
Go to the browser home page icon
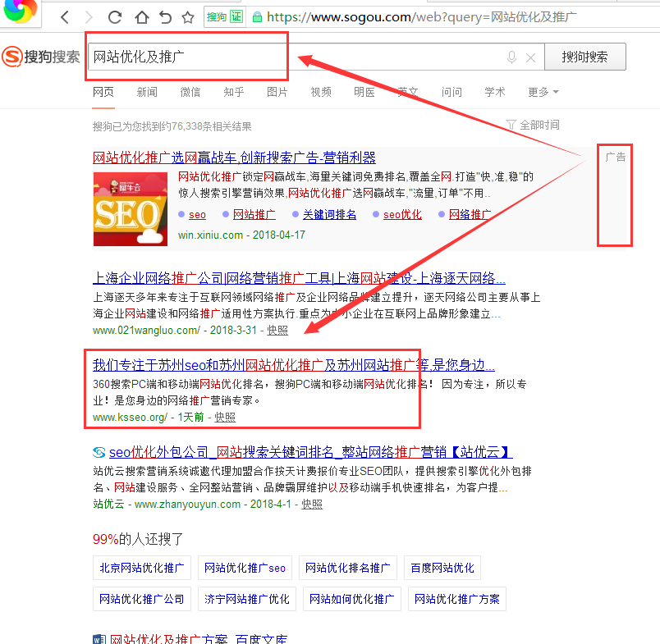(x=141, y=16)
